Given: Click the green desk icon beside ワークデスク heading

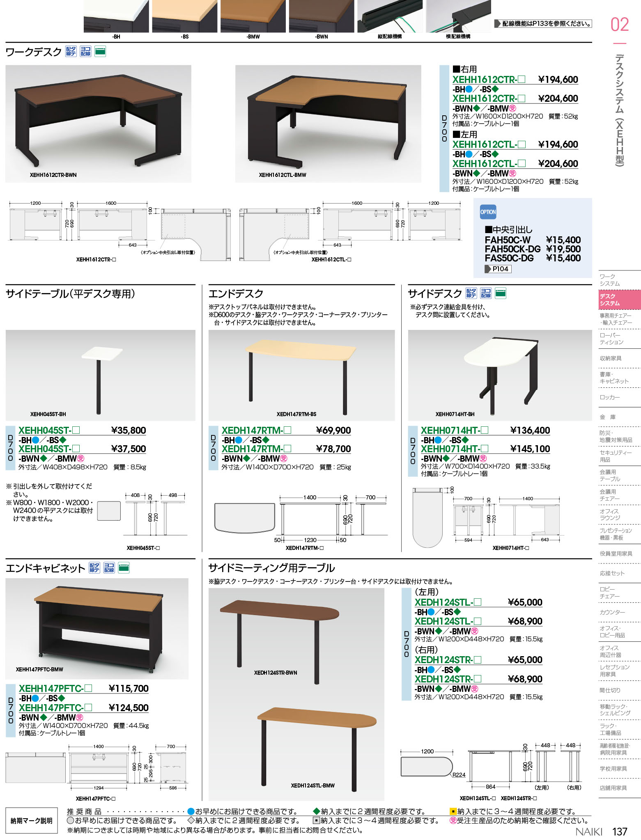Looking at the screenshot, I should click(x=100, y=51).
